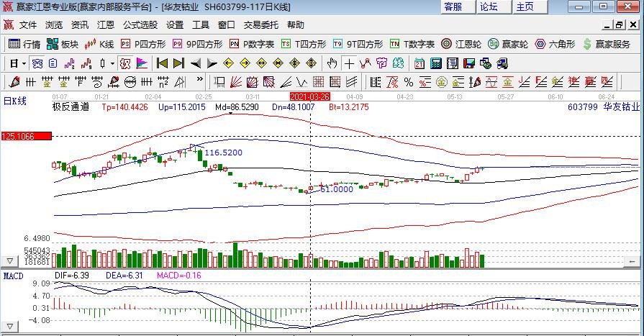Click the floppy disk save icon
This screenshot has height=336, width=644.
pos(469,63)
